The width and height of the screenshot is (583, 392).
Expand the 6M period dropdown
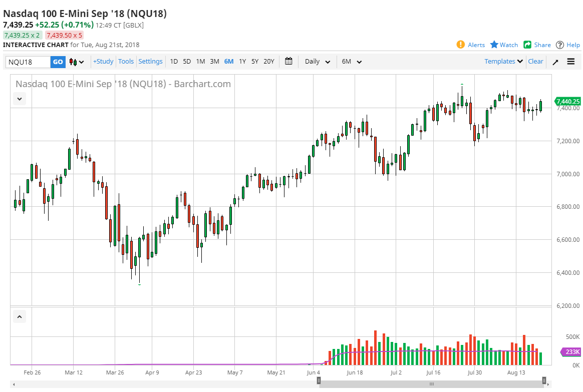[x=352, y=62]
